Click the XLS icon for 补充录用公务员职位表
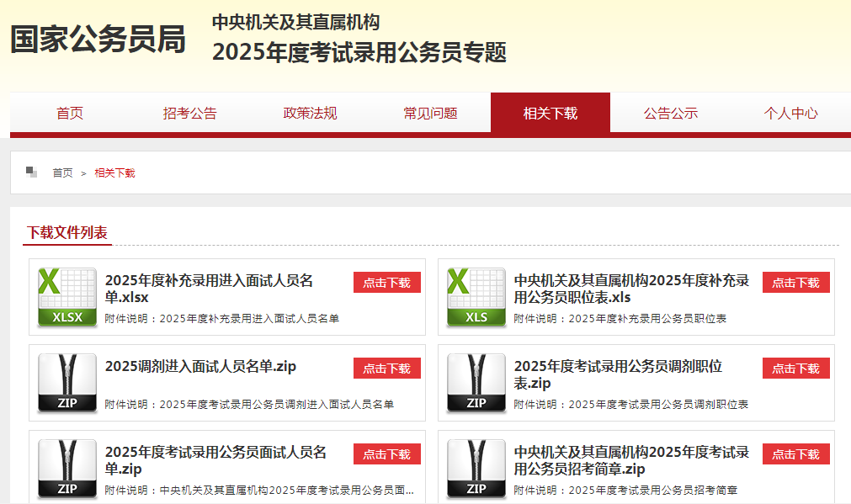This screenshot has width=851, height=504. click(476, 297)
